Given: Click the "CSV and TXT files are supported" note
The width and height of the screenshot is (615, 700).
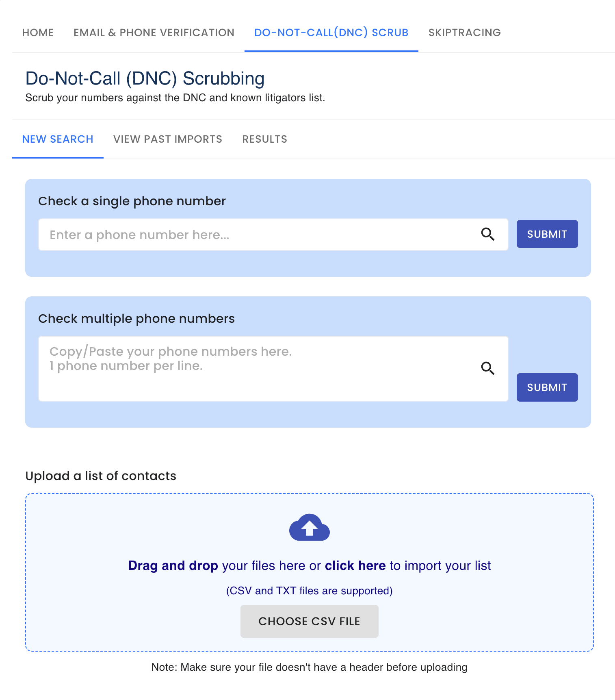Looking at the screenshot, I should pos(309,591).
